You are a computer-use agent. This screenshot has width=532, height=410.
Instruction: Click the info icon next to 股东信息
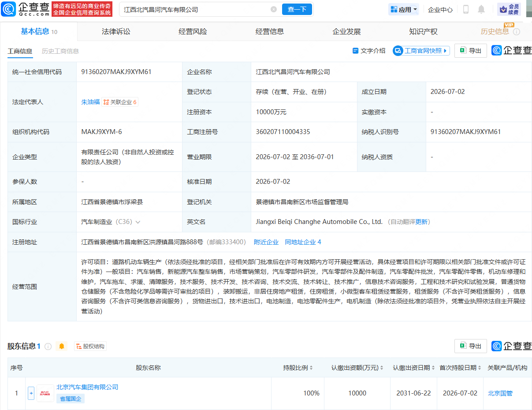point(48,347)
